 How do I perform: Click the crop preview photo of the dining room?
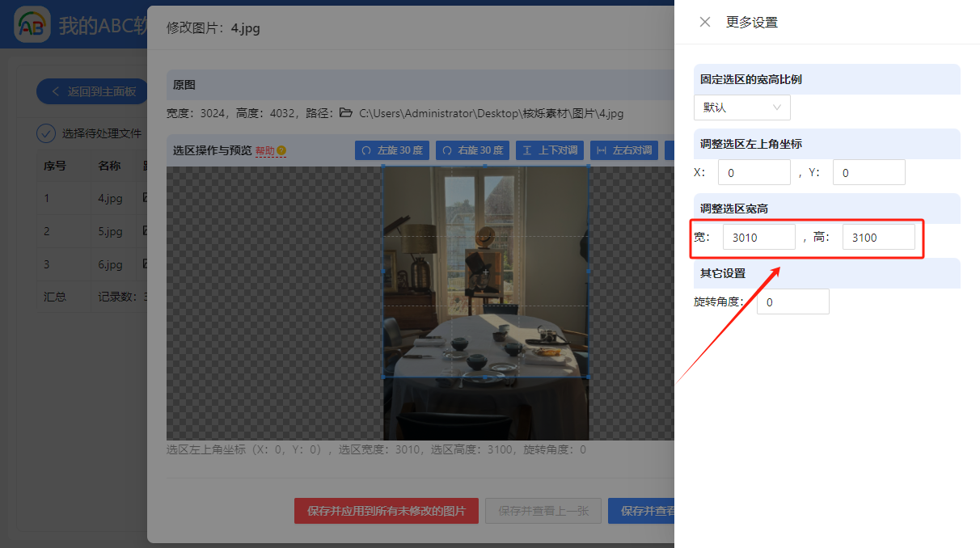tap(485, 303)
